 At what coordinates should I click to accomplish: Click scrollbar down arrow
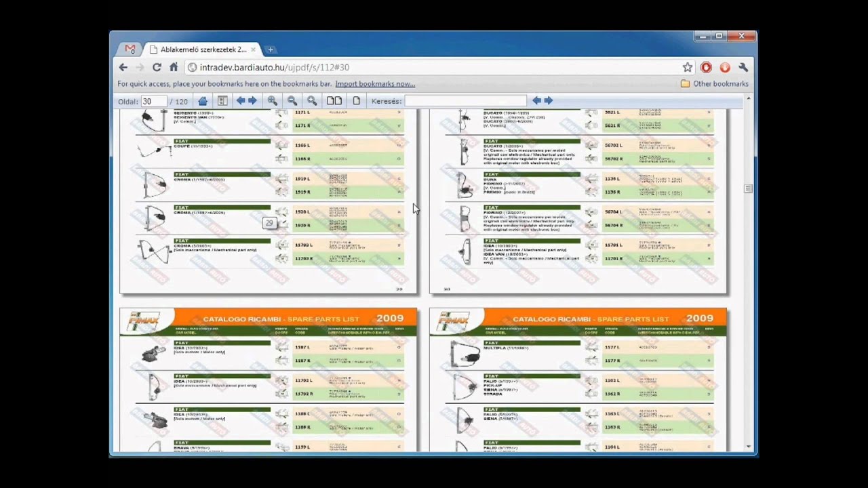[x=748, y=447]
